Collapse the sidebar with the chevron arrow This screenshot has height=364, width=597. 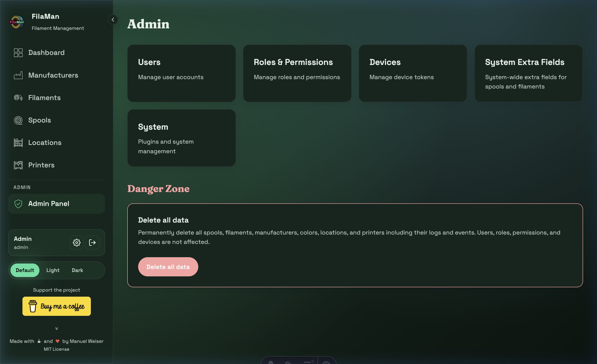112,20
